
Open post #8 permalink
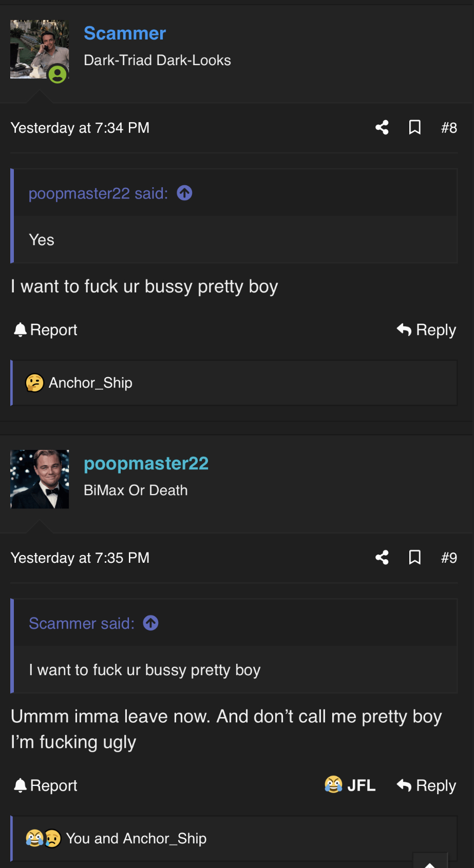[x=449, y=127]
